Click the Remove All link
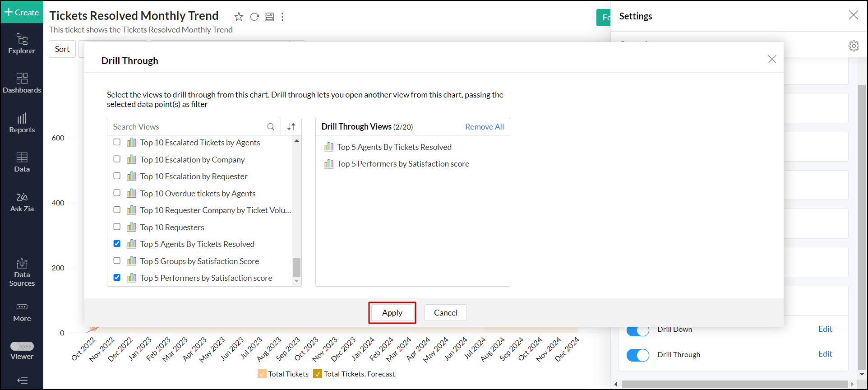Viewport: 868px width, 390px height. coord(484,127)
